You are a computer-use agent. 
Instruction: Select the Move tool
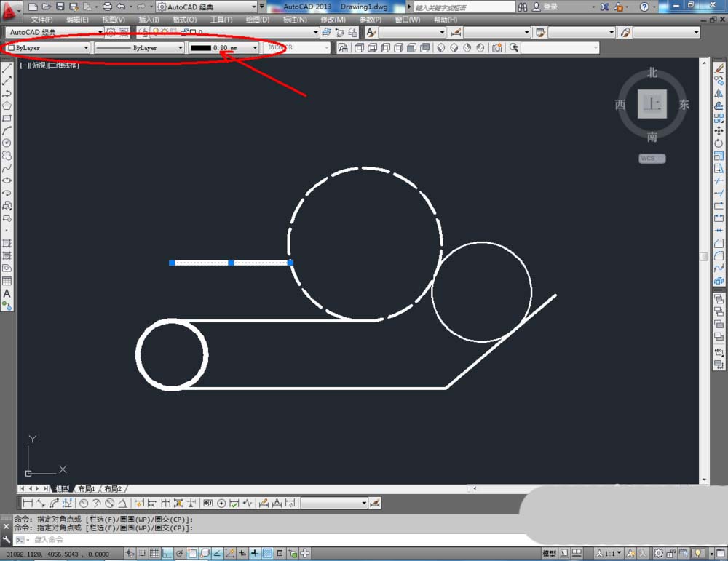(x=719, y=131)
